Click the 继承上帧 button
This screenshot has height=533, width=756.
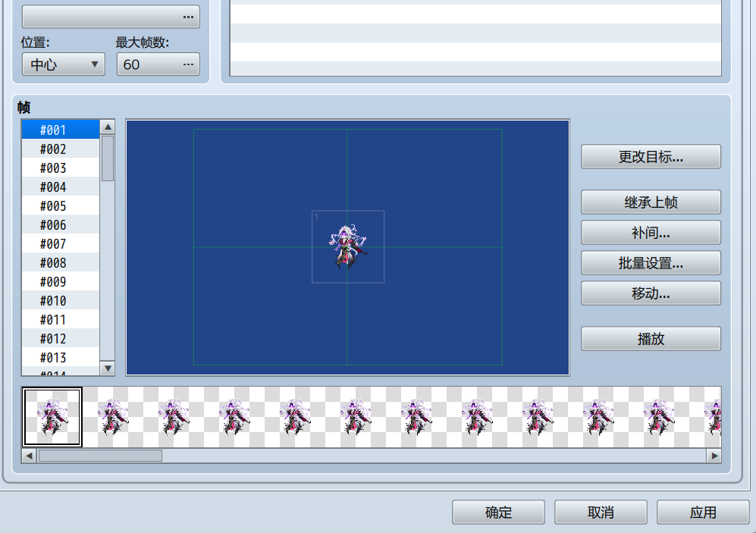651,202
